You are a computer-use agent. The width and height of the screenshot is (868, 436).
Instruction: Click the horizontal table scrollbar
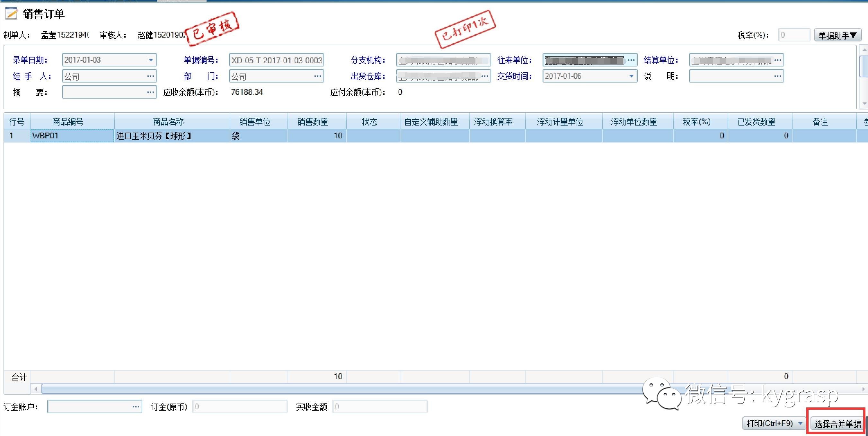tap(337, 389)
